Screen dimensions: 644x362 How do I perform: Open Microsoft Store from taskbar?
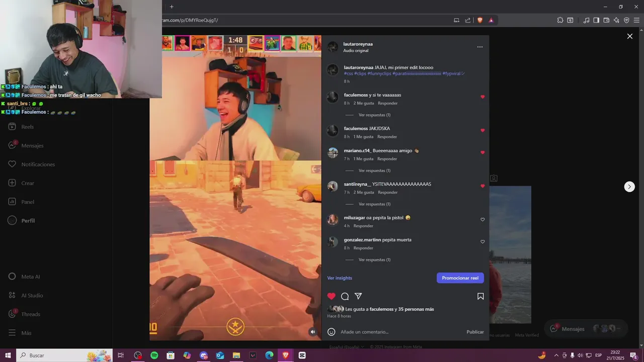pyautogui.click(x=171, y=355)
